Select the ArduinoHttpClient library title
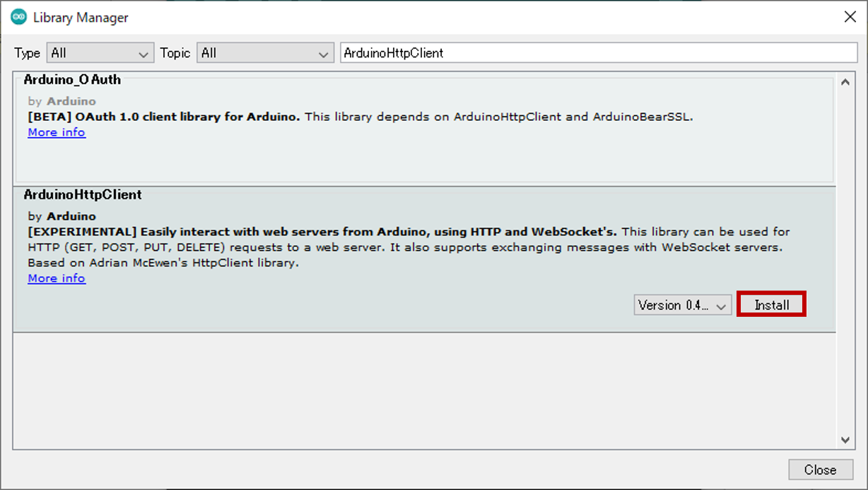 (x=83, y=194)
